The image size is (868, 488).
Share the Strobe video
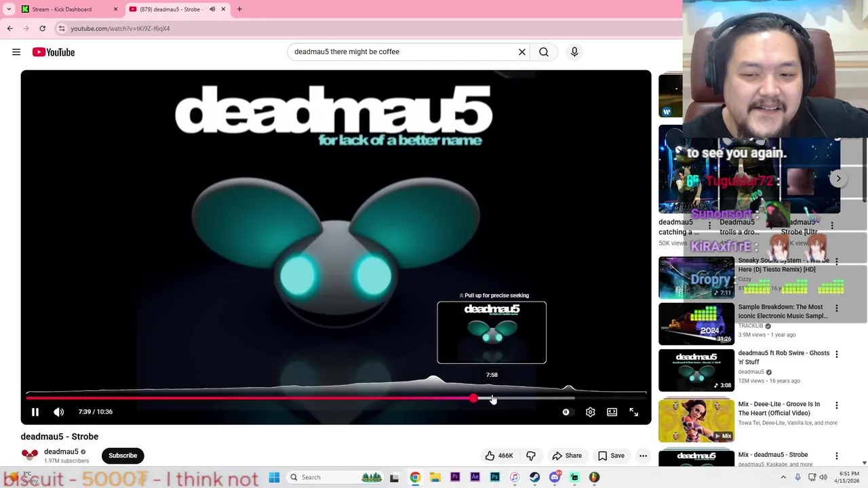coord(567,455)
